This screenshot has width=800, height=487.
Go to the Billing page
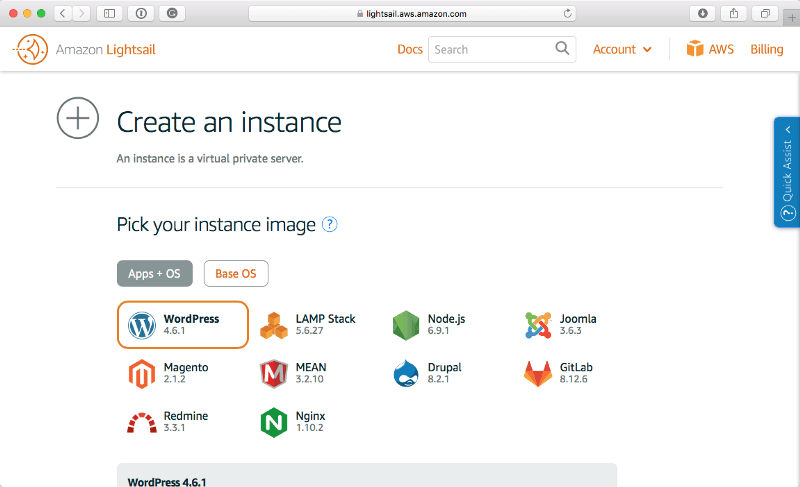pyautogui.click(x=767, y=49)
